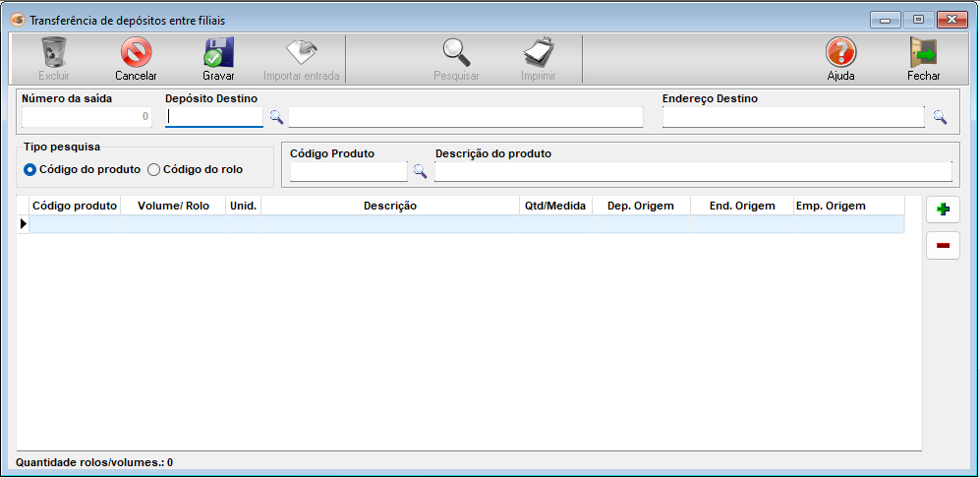Add a row with the green plus button
Image resolution: width=980 pixels, height=478 pixels.
(x=943, y=209)
